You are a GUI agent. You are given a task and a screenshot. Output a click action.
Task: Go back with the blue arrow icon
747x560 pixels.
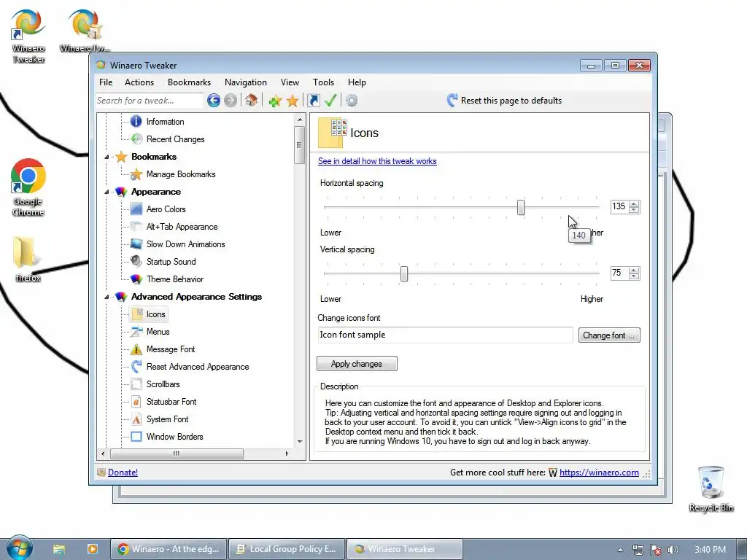click(214, 101)
